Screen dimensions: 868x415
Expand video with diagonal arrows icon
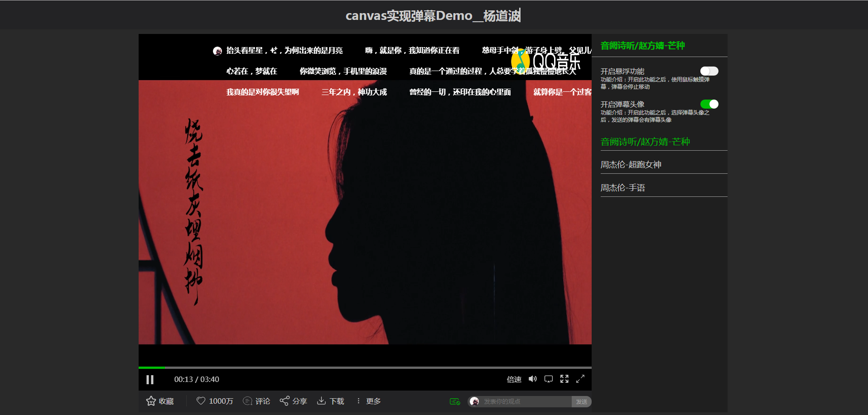tap(580, 379)
